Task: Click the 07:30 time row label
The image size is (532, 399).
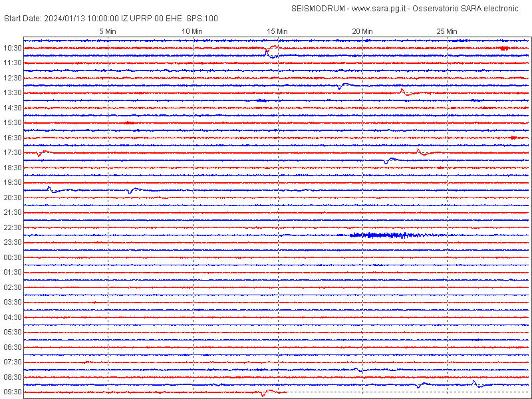Action: (13, 362)
